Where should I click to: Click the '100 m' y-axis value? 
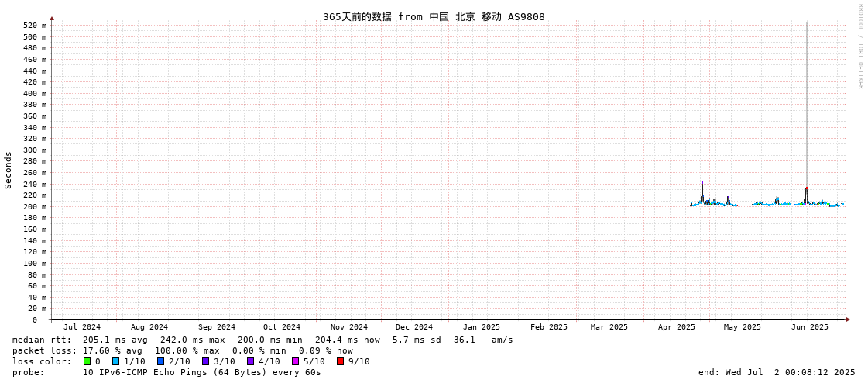35,264
